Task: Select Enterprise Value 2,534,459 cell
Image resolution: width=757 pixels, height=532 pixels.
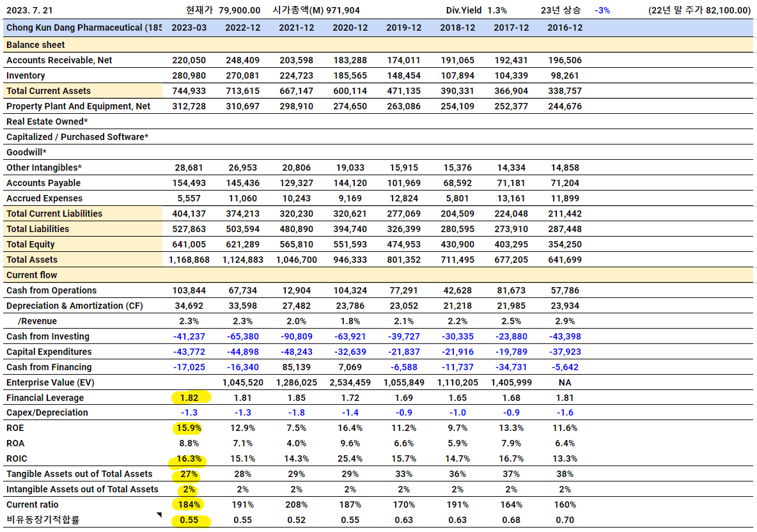Action: (350, 382)
